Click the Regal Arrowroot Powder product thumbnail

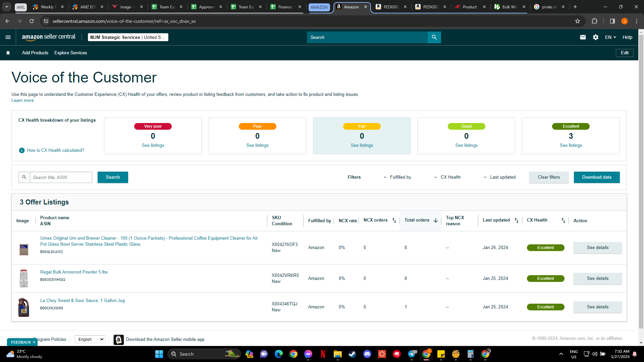click(x=23, y=279)
